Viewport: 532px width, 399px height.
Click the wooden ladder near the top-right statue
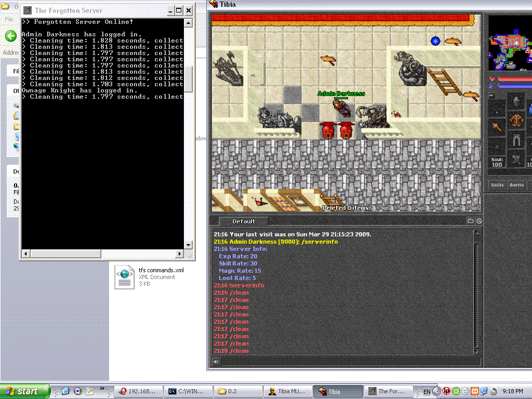[444, 82]
